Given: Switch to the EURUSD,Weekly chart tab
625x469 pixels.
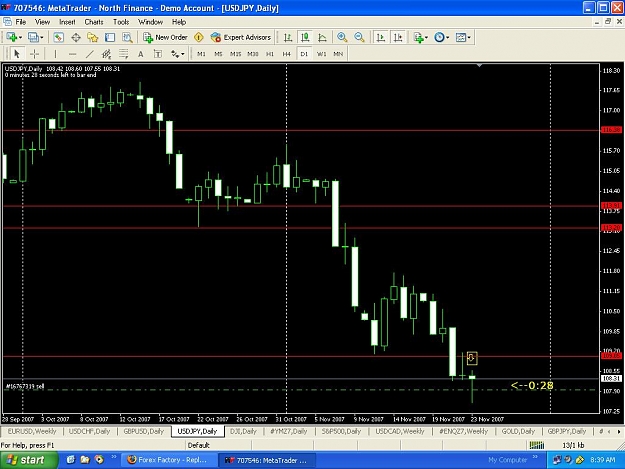Looking at the screenshot, I should (x=32, y=431).
